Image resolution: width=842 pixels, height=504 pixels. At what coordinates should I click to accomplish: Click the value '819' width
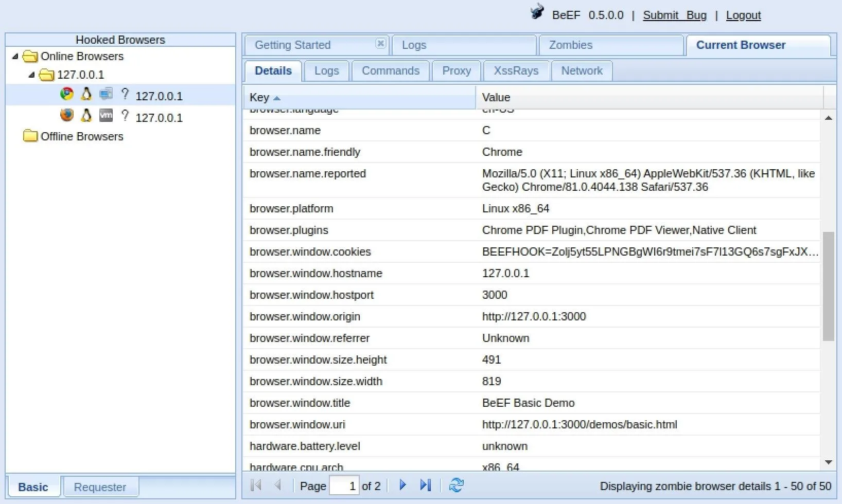(491, 382)
